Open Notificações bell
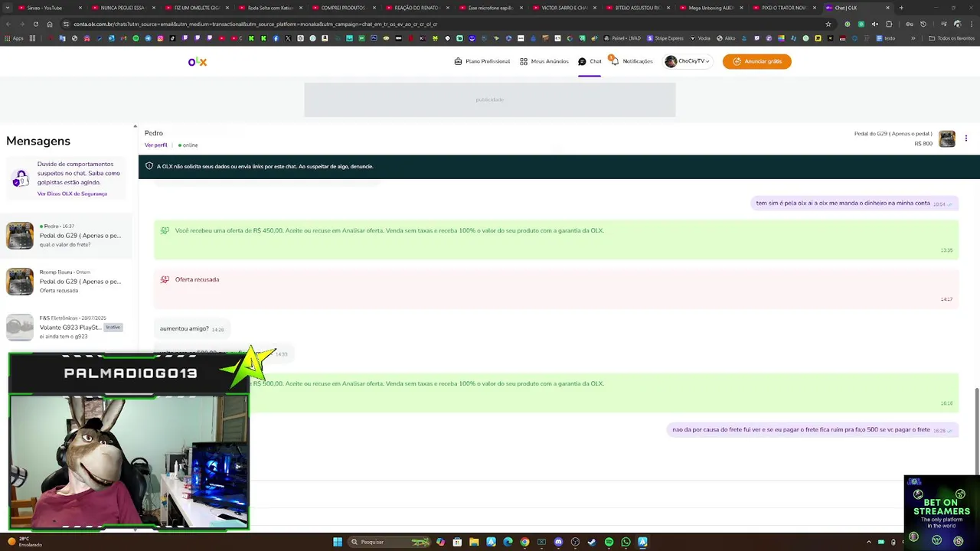980x551 pixels. [x=632, y=61]
